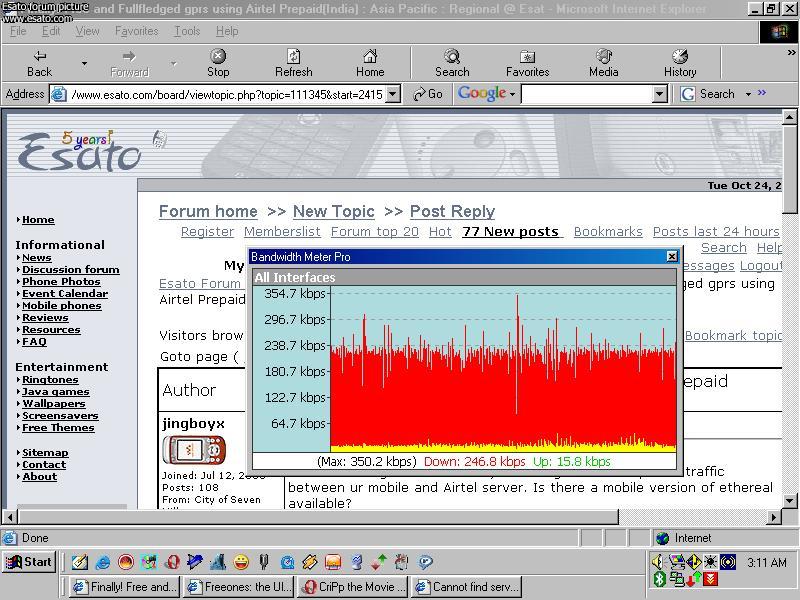Click the Back toolbar button
The width and height of the screenshot is (800, 600).
39,63
